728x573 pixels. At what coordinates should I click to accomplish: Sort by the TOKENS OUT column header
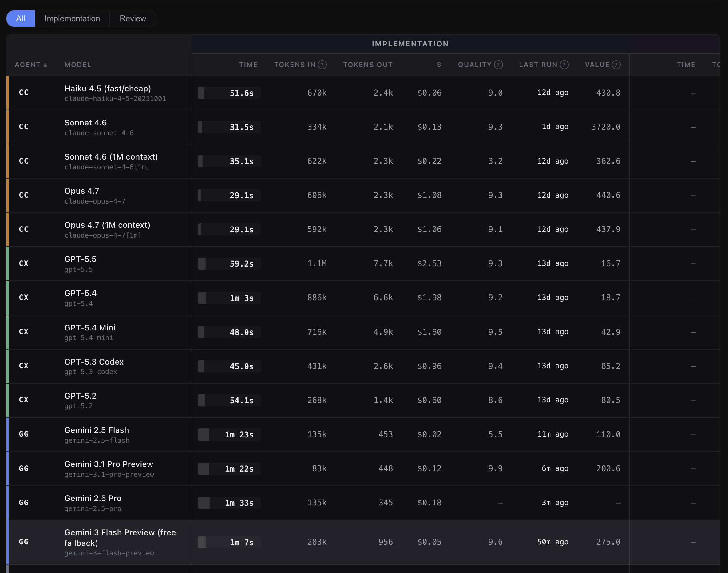click(368, 65)
